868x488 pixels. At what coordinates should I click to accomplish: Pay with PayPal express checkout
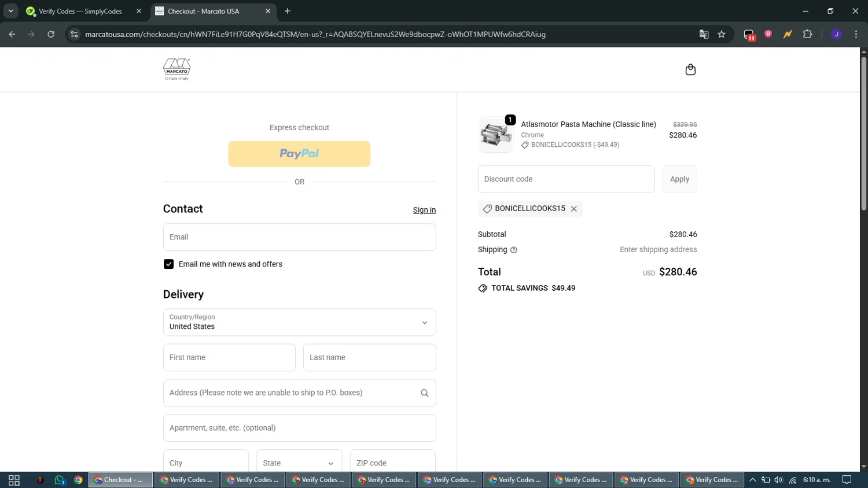click(299, 154)
